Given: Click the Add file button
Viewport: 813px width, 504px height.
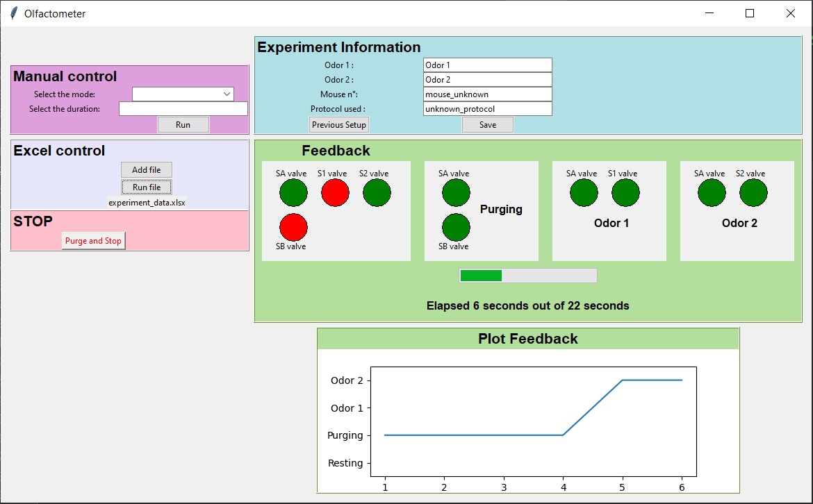Looking at the screenshot, I should click(x=146, y=170).
